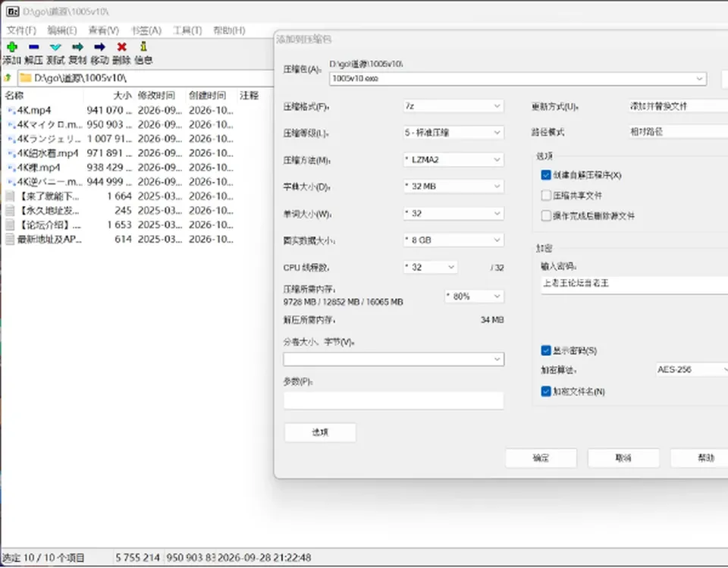This screenshot has height=568, width=728.
Task: Open the 加密算法 dropdown showing AES-256
Action: click(x=692, y=369)
